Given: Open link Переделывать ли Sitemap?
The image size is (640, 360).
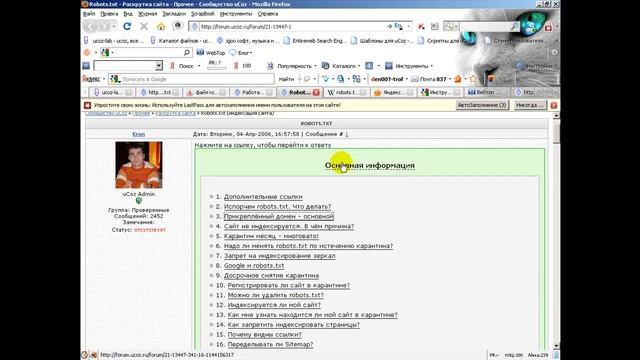Looking at the screenshot, I should pyautogui.click(x=271, y=344).
